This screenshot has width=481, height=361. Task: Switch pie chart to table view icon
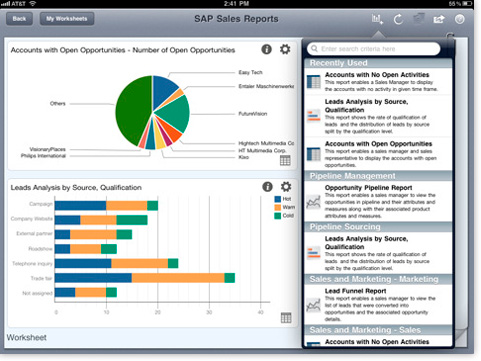(x=285, y=160)
